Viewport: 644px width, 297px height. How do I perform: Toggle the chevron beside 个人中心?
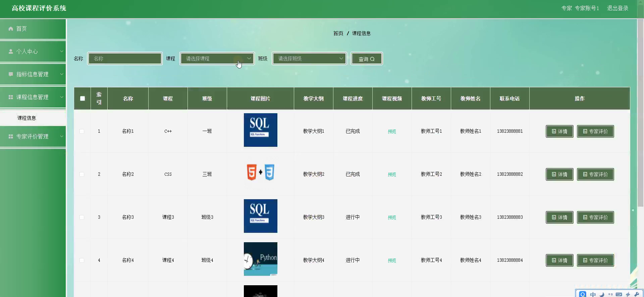(x=62, y=51)
